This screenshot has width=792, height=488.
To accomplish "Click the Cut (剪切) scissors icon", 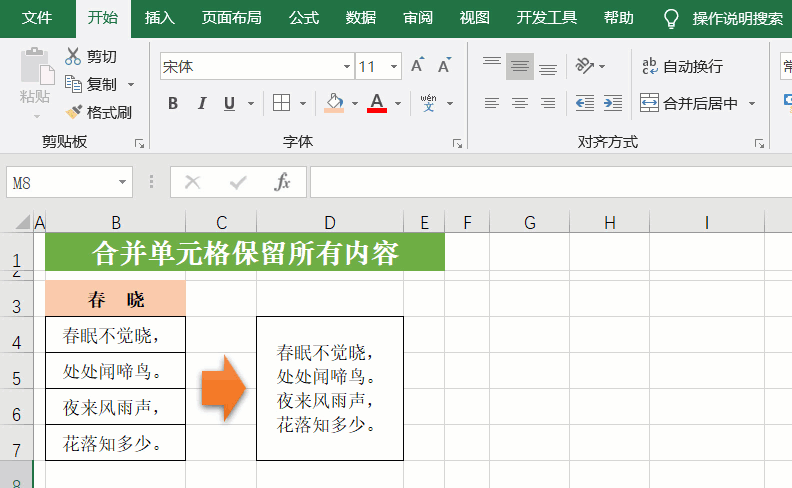I will tap(73, 56).
